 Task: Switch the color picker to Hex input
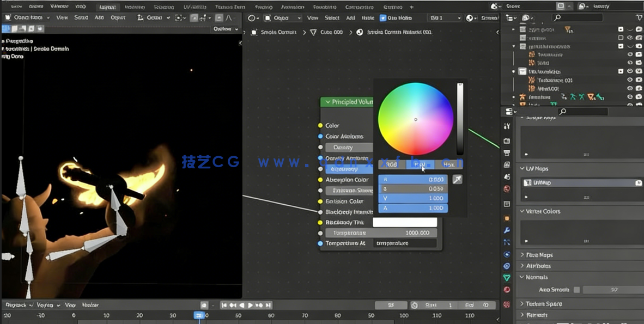pos(449,164)
